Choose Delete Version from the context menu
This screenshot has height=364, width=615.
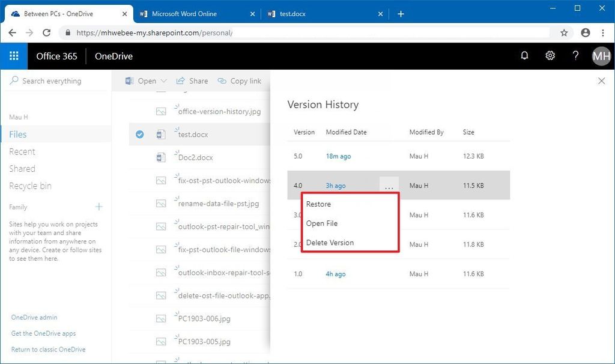click(x=330, y=242)
